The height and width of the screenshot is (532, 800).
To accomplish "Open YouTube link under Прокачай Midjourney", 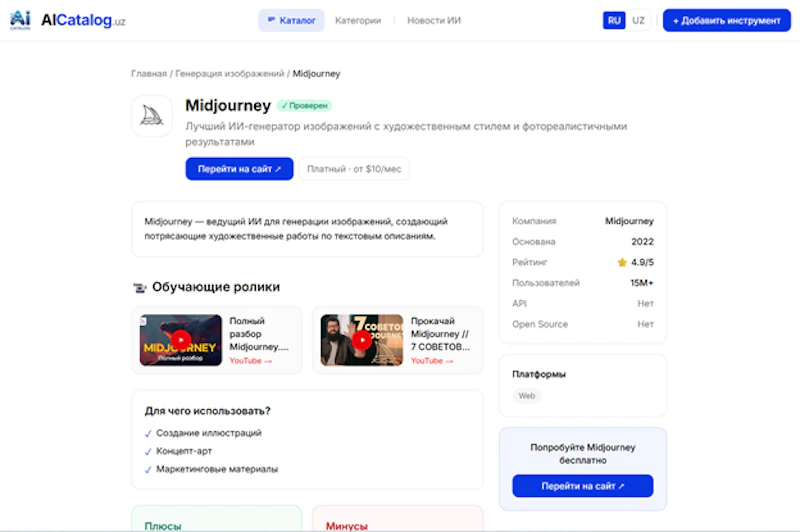I will click(x=432, y=361).
